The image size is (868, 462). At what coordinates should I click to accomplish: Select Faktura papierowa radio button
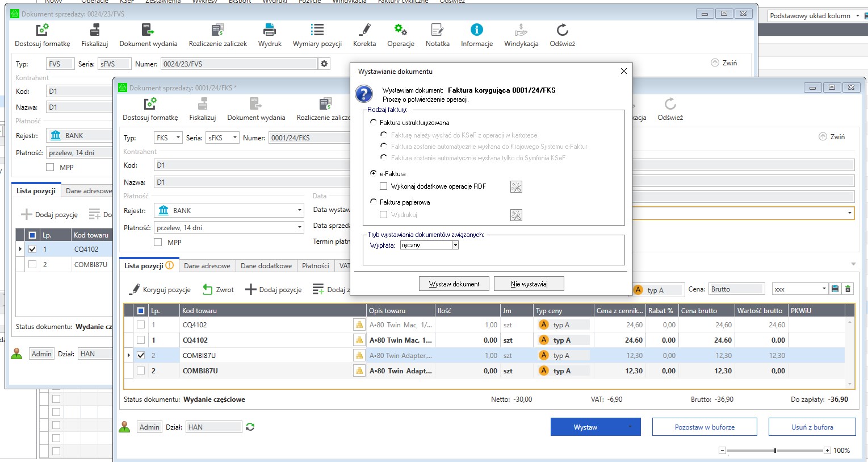tap(374, 202)
